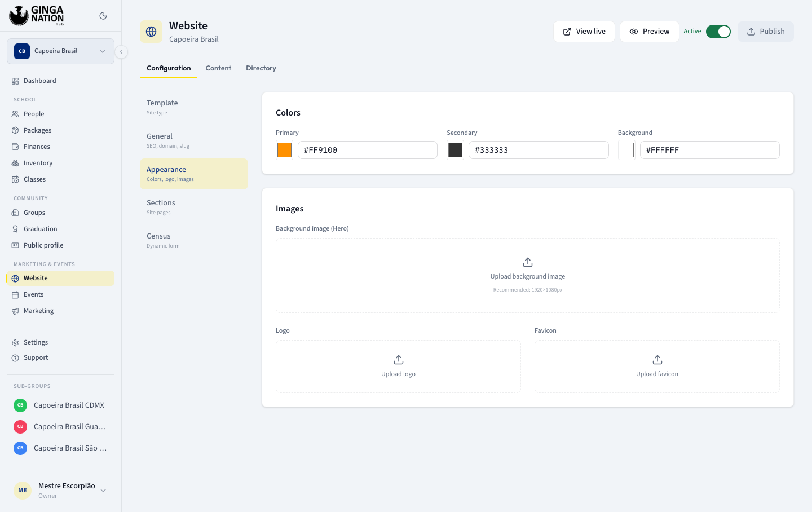Open Capoeira Brasil CDMX sub-group
The width and height of the screenshot is (812, 512).
pyautogui.click(x=60, y=405)
